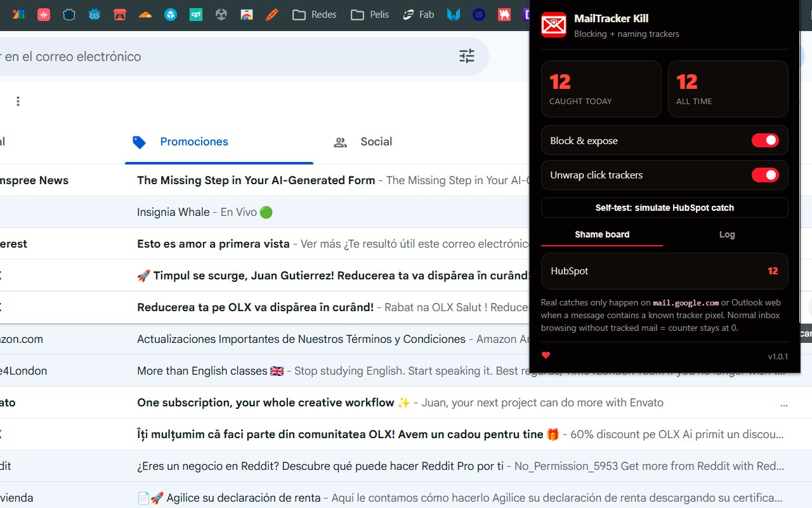Select the Promociones inbox tab

181,142
